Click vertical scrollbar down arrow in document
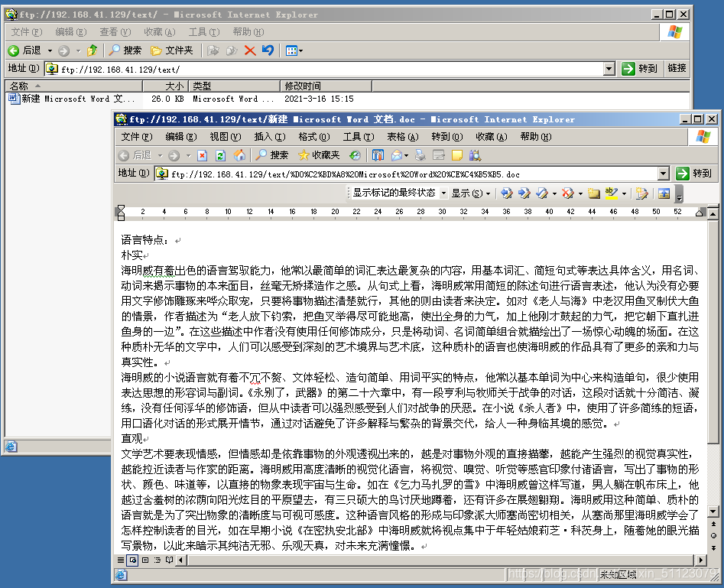724x588 pixels. pyautogui.click(x=713, y=512)
